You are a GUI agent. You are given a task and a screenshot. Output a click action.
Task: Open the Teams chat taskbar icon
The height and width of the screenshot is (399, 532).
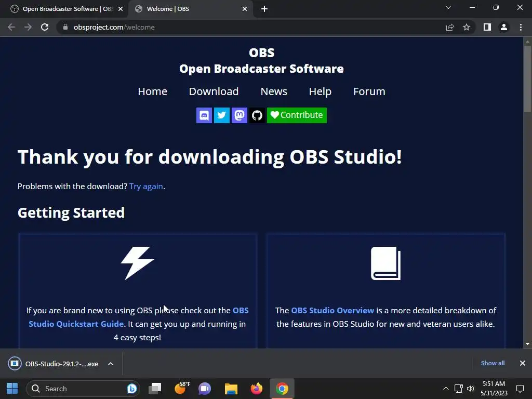[205, 389]
